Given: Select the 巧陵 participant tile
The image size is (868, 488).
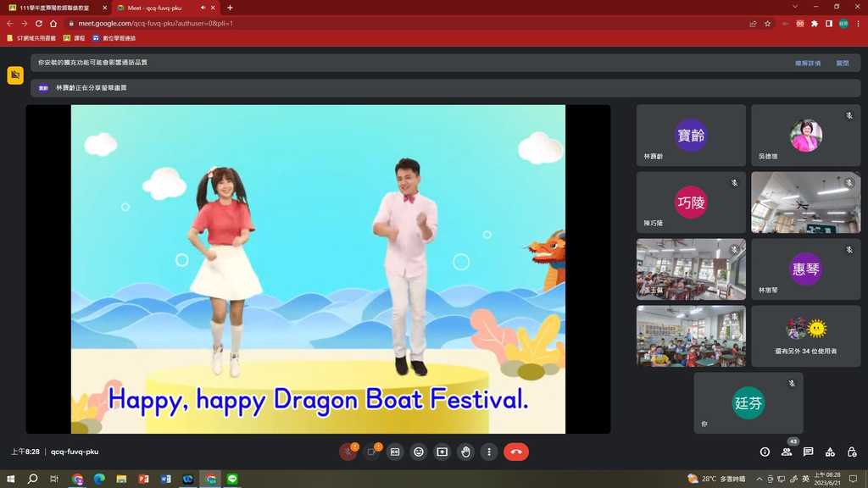Looking at the screenshot, I should coord(691,202).
